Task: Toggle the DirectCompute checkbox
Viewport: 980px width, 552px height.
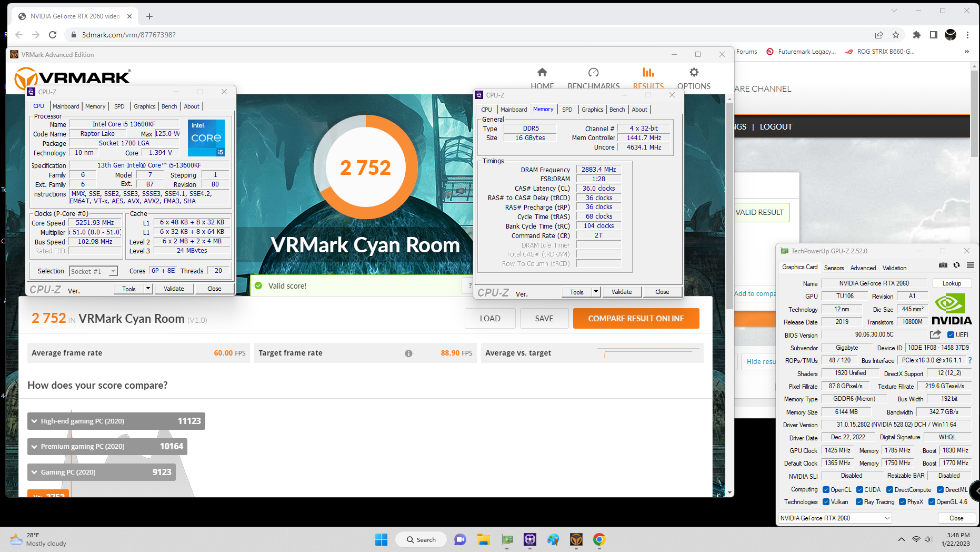Action: click(889, 490)
